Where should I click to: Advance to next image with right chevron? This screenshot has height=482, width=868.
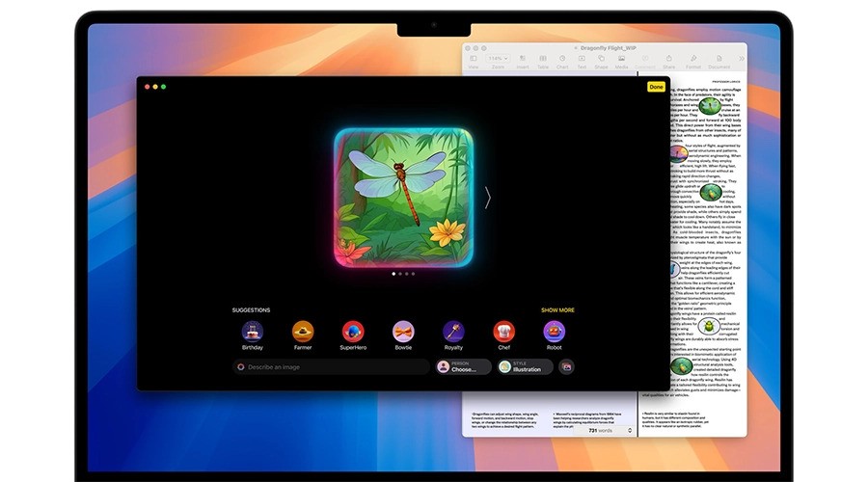(x=488, y=198)
